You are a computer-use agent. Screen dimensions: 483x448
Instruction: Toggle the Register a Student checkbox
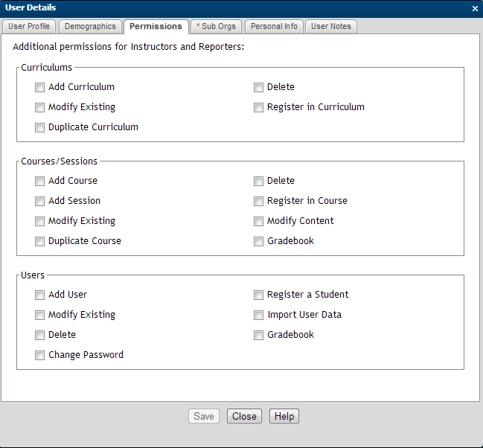pyautogui.click(x=259, y=295)
